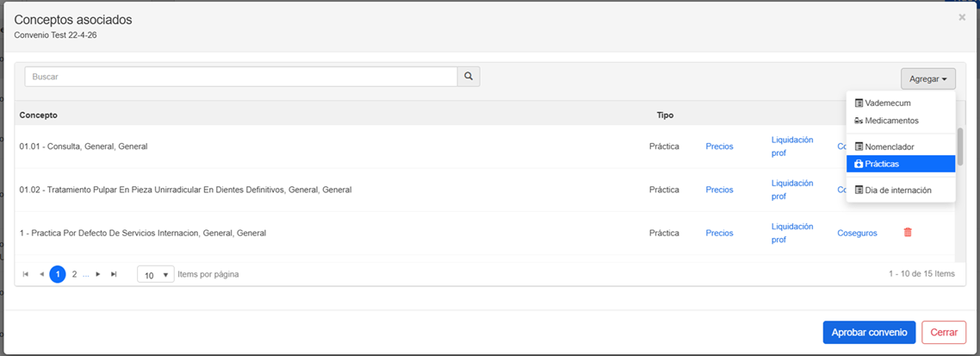Open Liquidación prof for 01.01 Consulta row
Screen dimensions: 980x356
click(792, 147)
